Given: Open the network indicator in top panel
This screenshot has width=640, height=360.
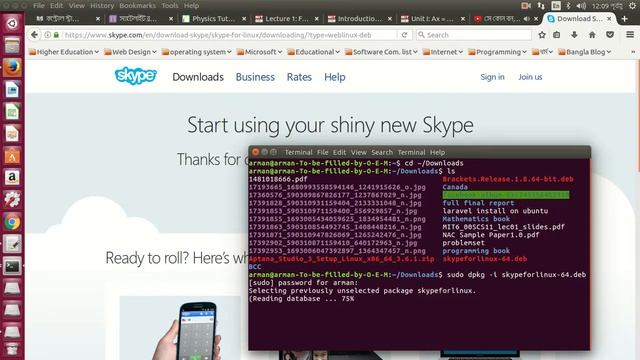Looking at the screenshot, I should pos(541,6).
